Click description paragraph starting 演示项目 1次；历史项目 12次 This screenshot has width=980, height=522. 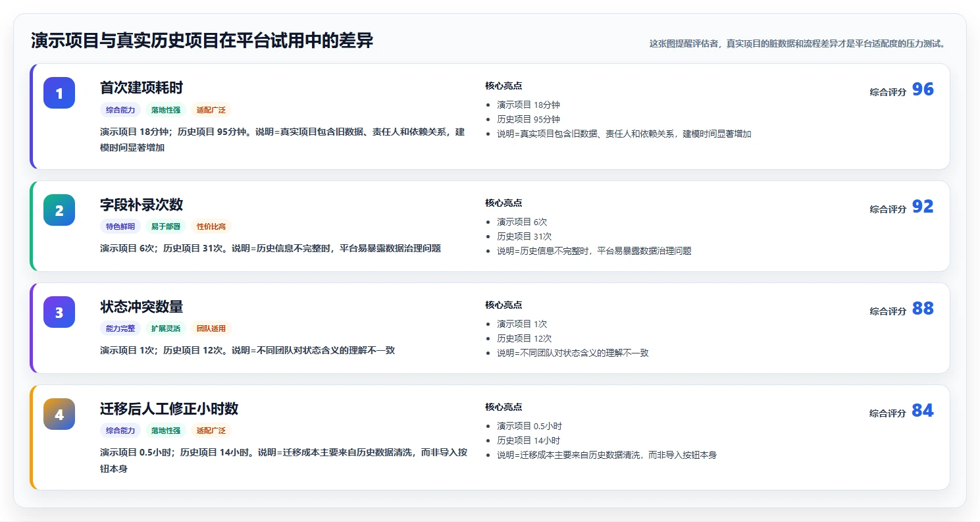(247, 350)
